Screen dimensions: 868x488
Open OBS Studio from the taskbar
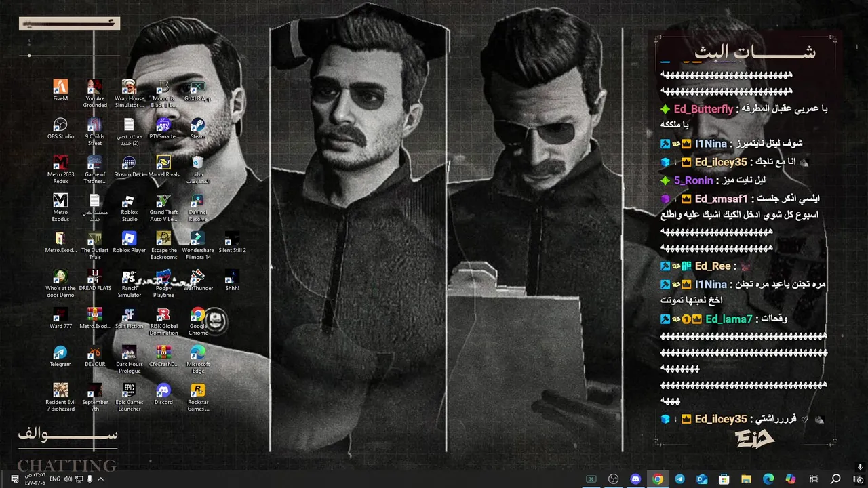[614, 479]
